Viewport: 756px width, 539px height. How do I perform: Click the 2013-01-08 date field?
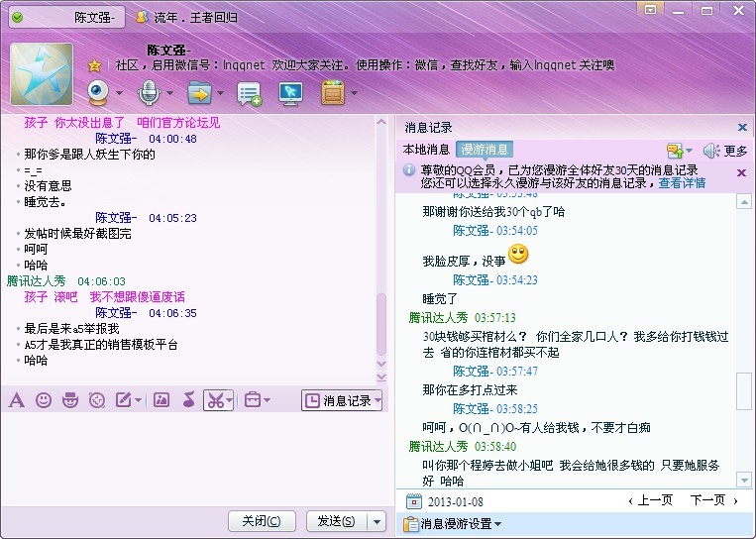tap(455, 502)
